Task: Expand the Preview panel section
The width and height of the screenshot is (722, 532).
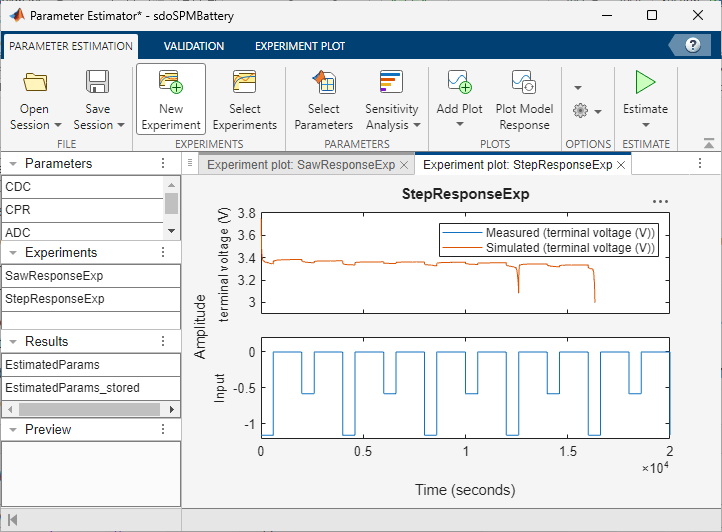Action: pos(12,430)
